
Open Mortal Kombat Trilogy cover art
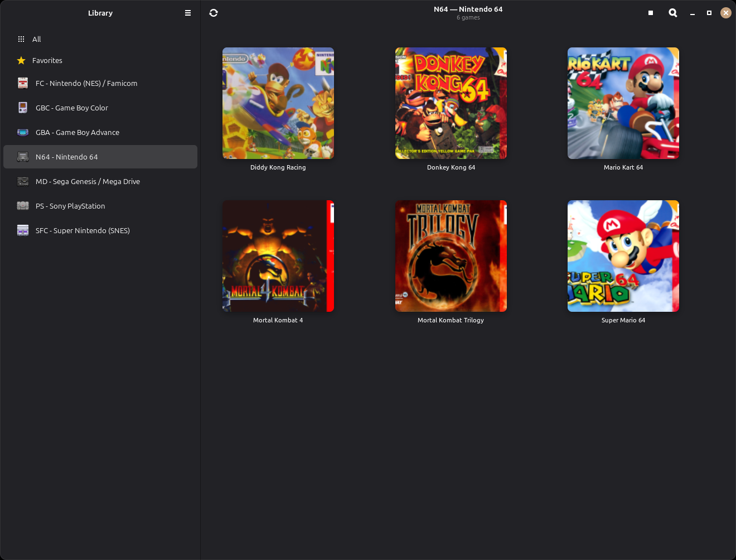coord(451,256)
